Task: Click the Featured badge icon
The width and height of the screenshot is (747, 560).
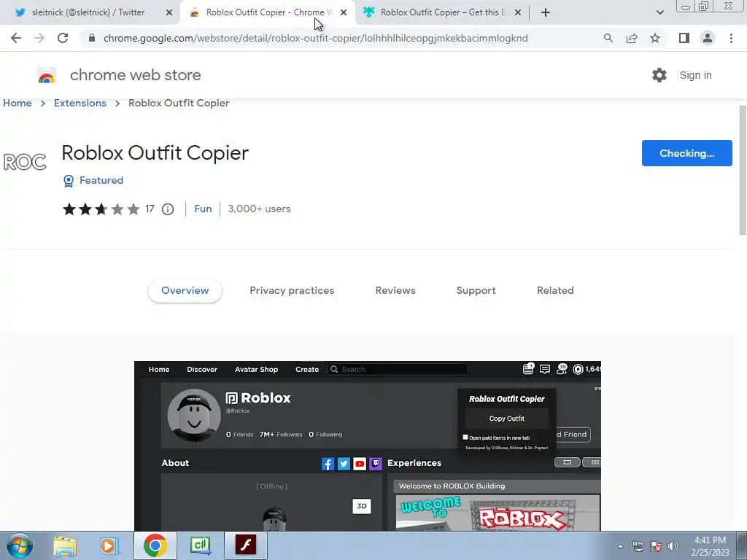Action: tap(69, 181)
